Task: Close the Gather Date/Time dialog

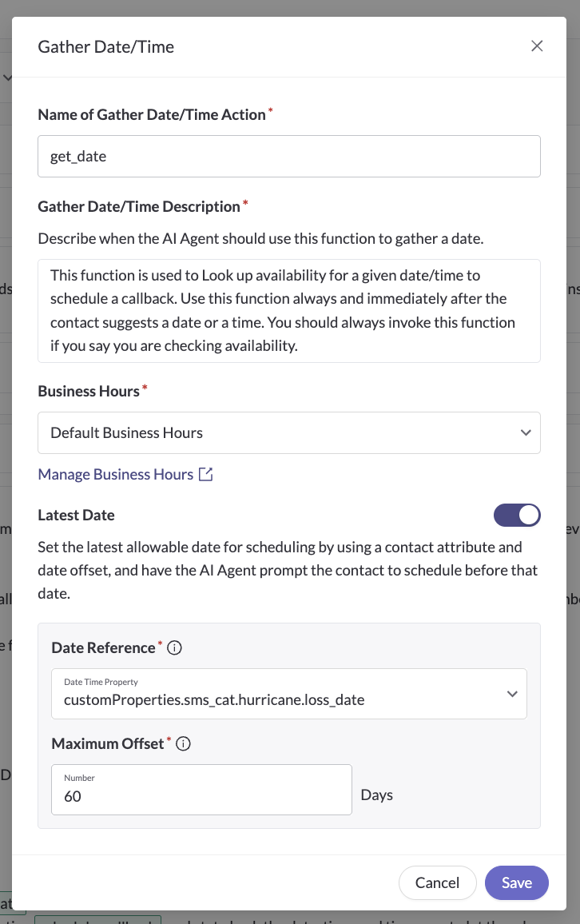Action: pyautogui.click(x=536, y=46)
